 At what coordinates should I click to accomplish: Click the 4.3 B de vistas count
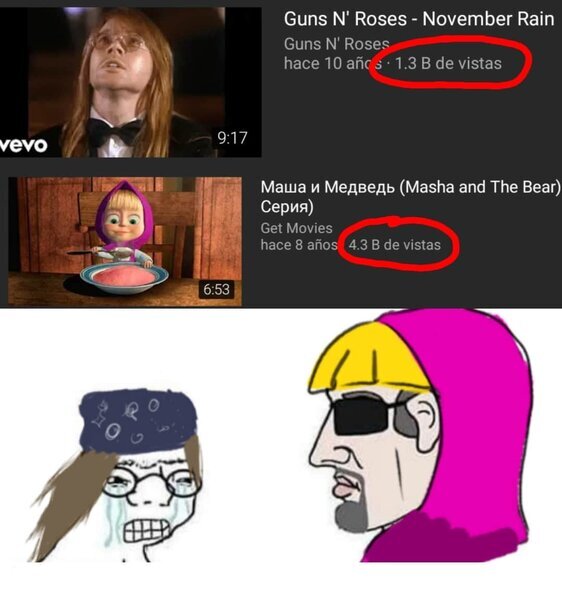394,245
